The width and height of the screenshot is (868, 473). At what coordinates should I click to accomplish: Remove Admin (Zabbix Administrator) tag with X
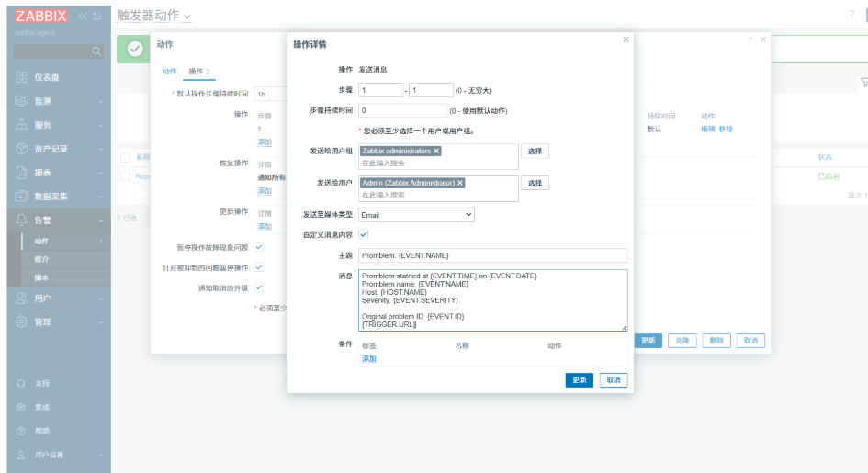460,183
